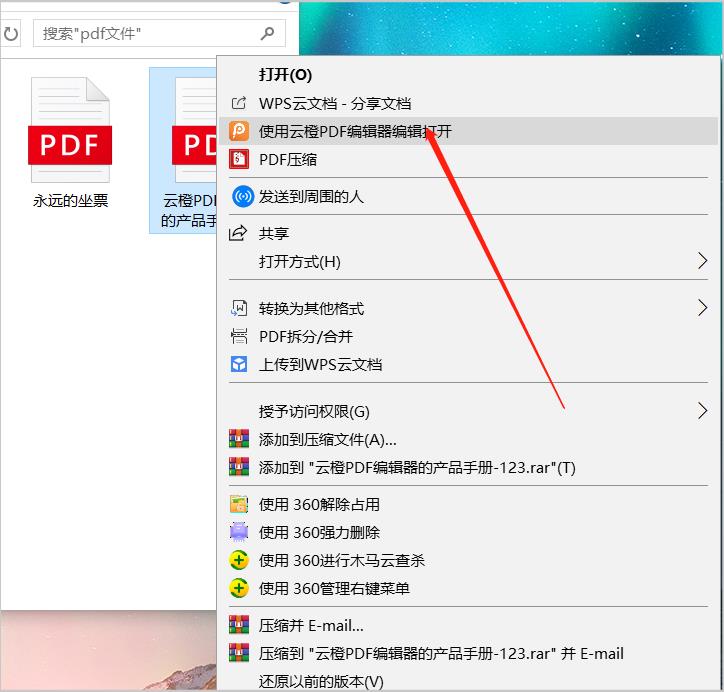Choose 使用 360解除占用 entry
This screenshot has height=692, width=724.
(x=468, y=505)
